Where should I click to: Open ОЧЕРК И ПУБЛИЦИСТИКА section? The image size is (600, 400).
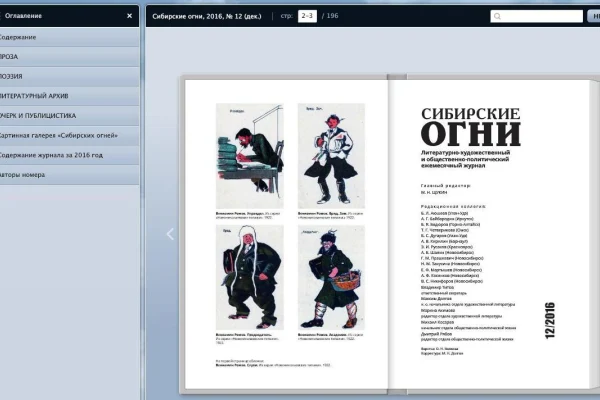(70, 116)
